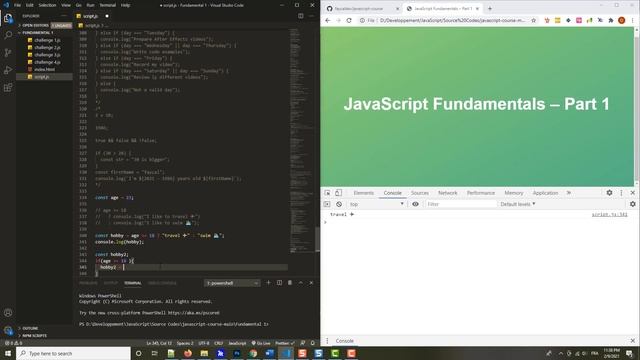640x360 pixels.
Task: Open the Extensions view in activity bar
Action: click(x=8, y=88)
